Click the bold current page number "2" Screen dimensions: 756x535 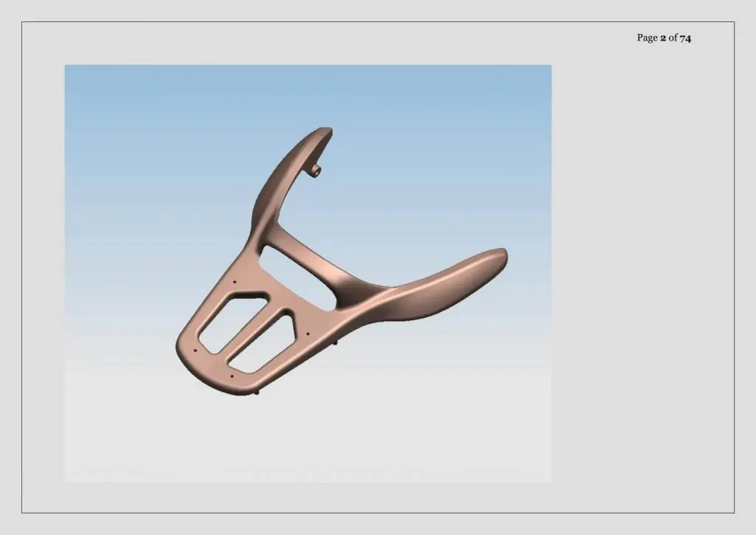coord(663,38)
